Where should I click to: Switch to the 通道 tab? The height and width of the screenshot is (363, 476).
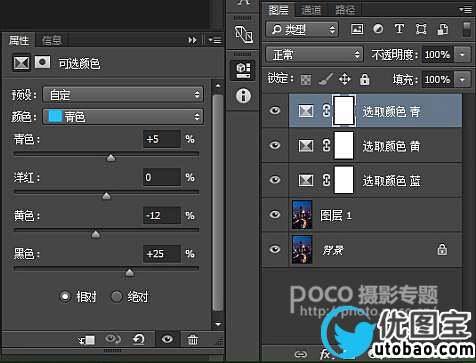click(x=311, y=10)
